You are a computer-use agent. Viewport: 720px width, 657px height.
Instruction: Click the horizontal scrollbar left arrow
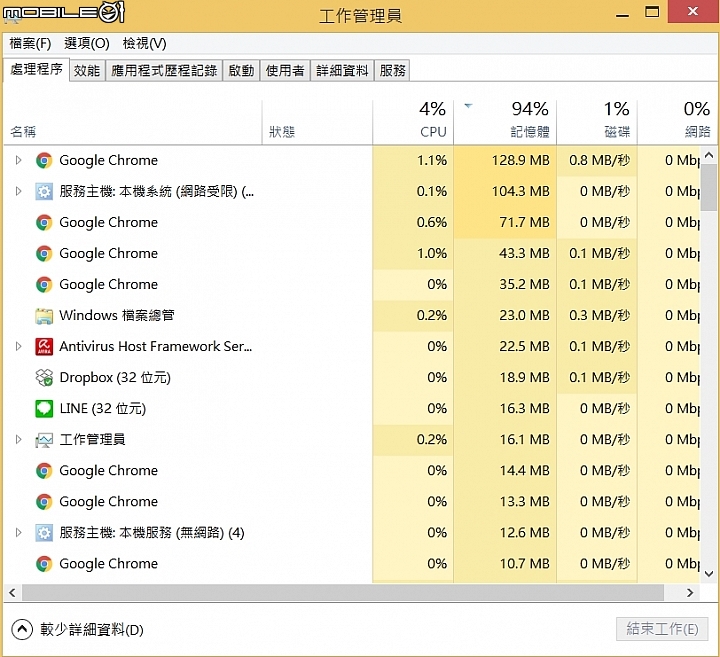coord(12,593)
